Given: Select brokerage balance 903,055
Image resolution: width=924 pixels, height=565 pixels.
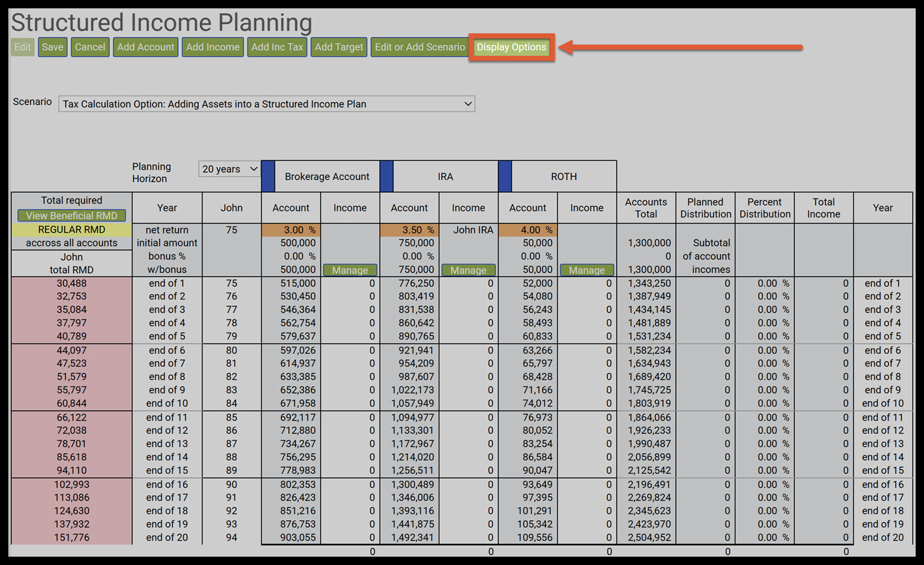Looking at the screenshot, I should [x=298, y=538].
